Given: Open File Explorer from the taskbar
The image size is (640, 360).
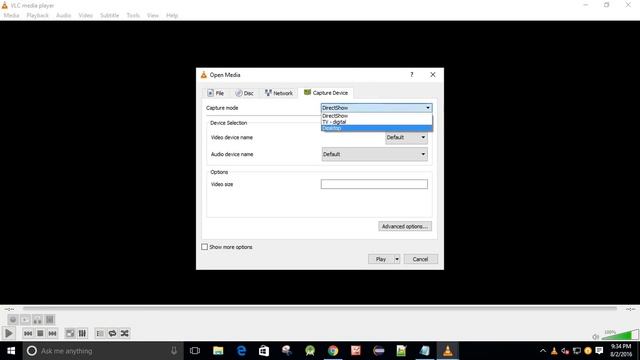Looking at the screenshot, I should 218,351.
